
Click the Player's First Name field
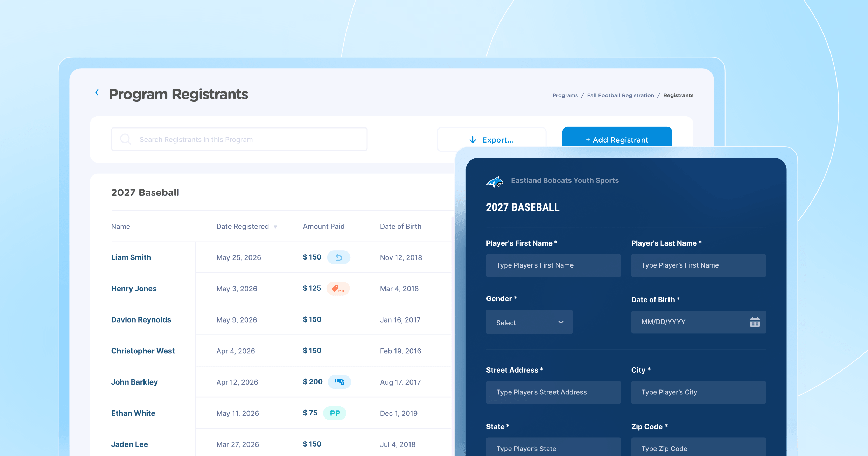(553, 265)
